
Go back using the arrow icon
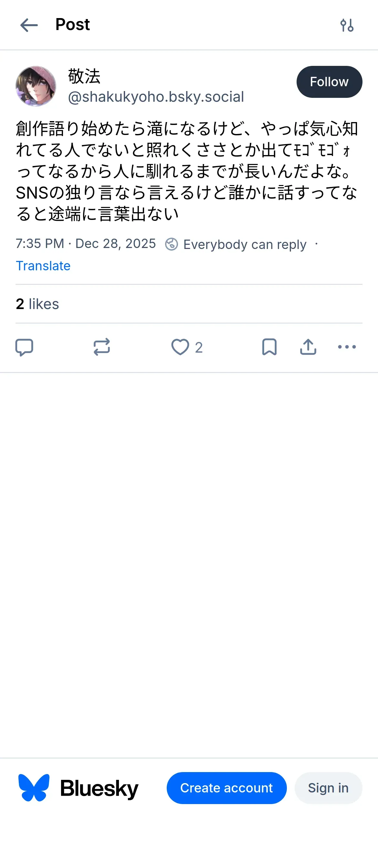(x=29, y=25)
